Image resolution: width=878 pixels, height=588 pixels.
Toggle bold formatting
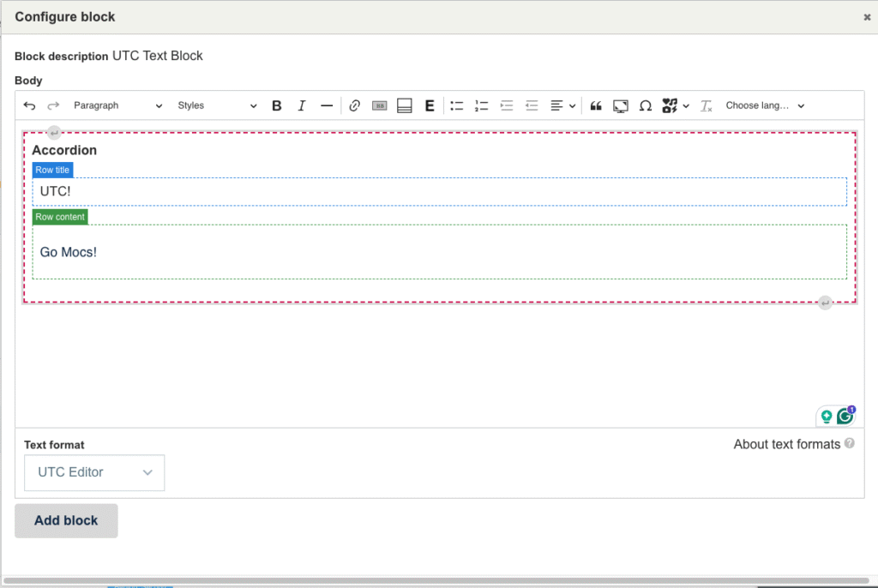(x=277, y=105)
